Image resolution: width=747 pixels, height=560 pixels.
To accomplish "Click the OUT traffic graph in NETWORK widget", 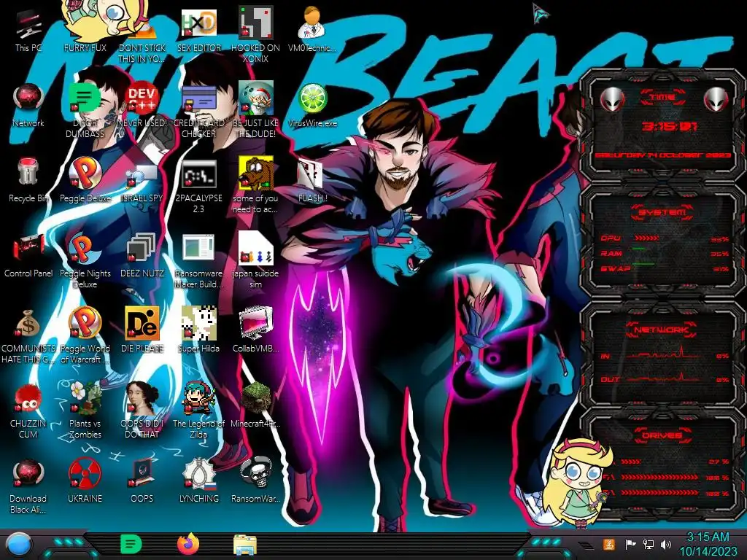I will tap(663, 377).
